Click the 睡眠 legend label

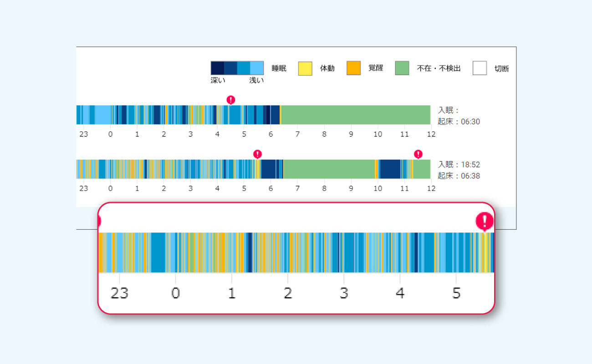pos(279,68)
